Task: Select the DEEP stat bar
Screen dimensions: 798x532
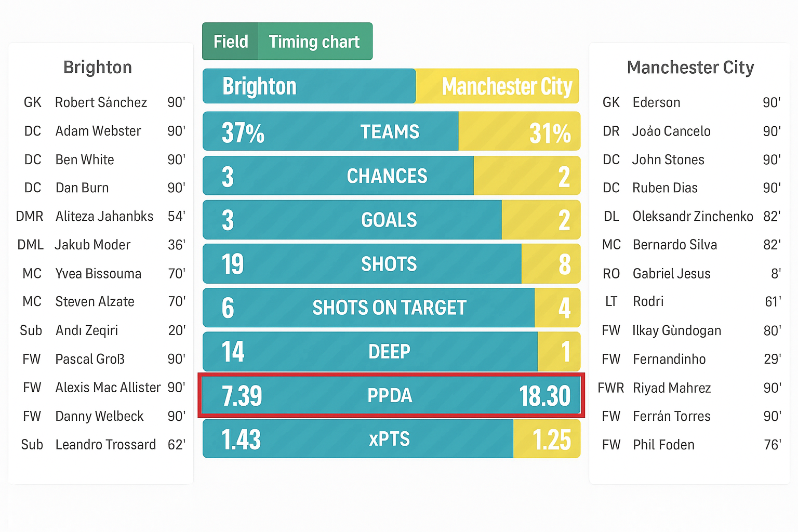Action: (x=390, y=352)
